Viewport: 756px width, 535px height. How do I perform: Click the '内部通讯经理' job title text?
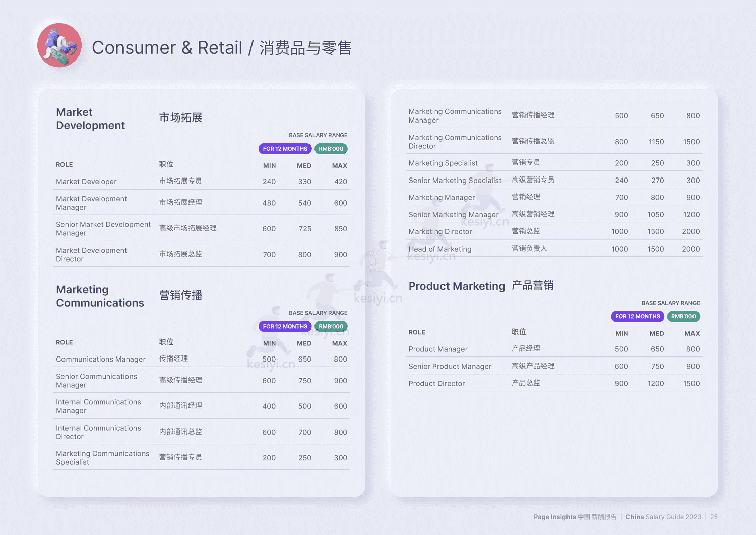coord(180,405)
